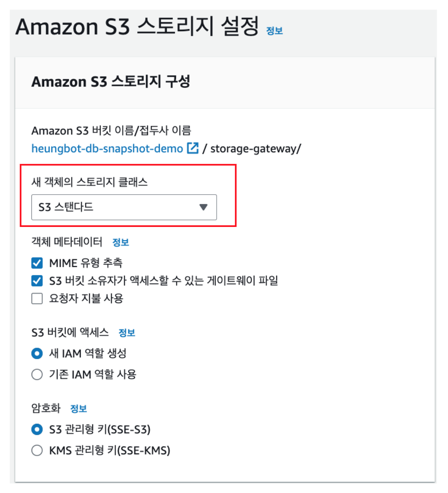Screen dimensions: 448x493
Task: Disable the S3 버킷 소유자 gateway file access checkbox
Action: [37, 281]
